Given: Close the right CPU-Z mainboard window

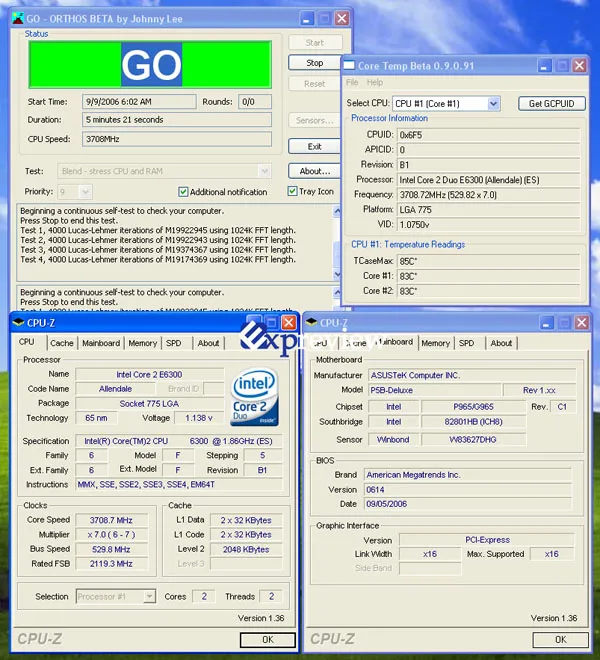Looking at the screenshot, I should 581,323.
